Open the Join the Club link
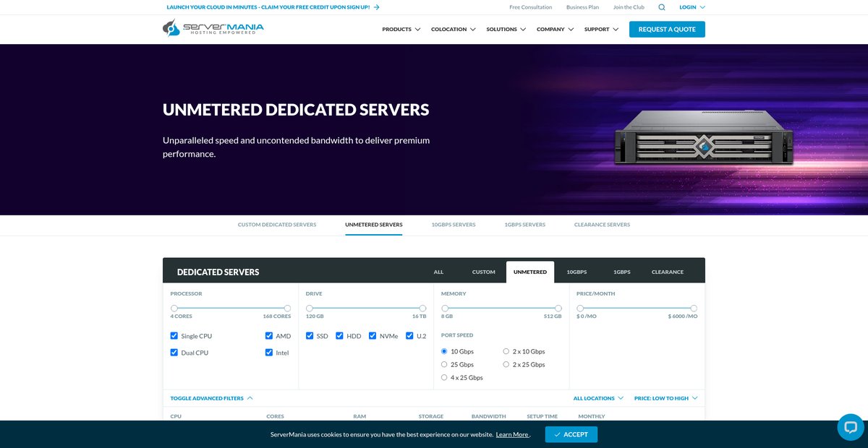Viewport: 868px width, 448px height. [x=629, y=7]
